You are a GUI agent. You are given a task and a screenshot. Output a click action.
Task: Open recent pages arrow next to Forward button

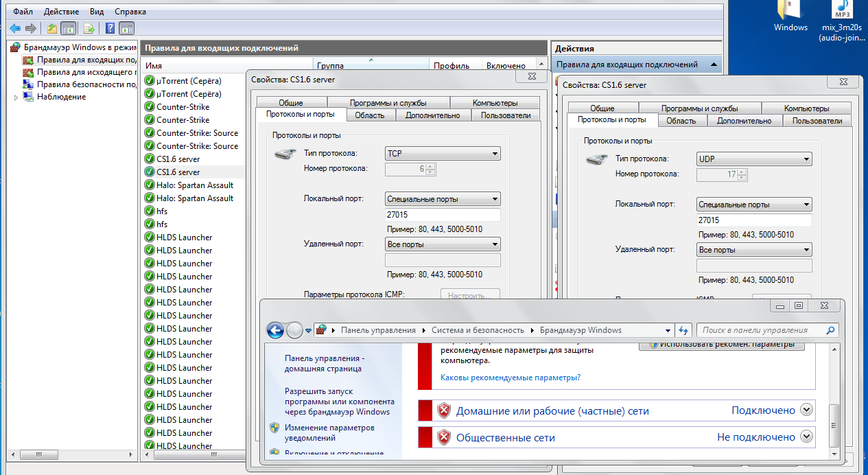tap(309, 330)
